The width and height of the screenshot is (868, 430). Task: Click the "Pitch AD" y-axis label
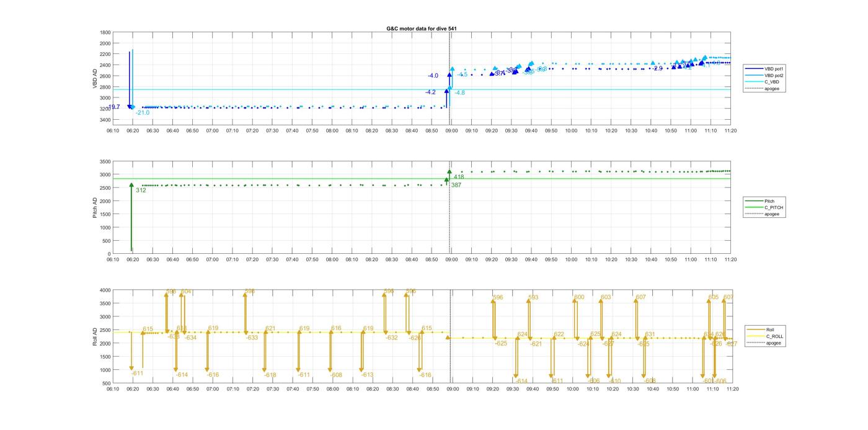pyautogui.click(x=95, y=207)
